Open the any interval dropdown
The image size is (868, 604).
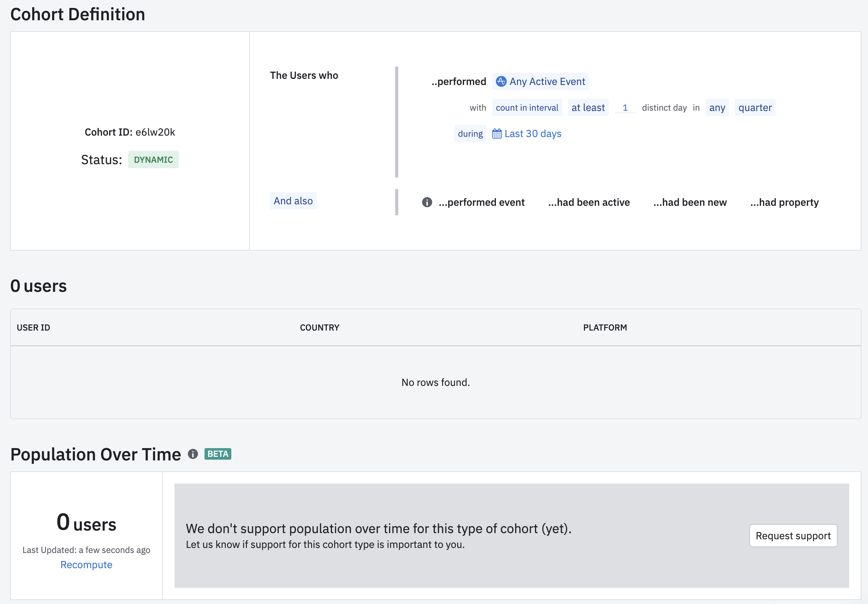click(717, 108)
